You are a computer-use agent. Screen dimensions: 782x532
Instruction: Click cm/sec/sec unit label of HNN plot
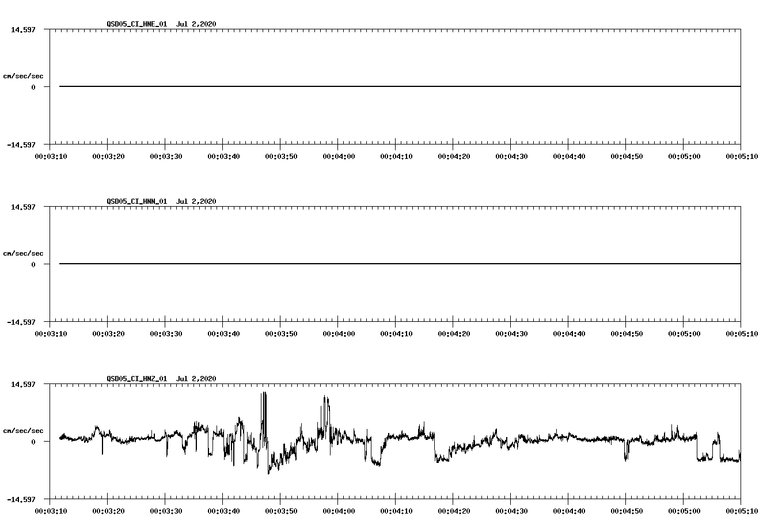tap(23, 253)
